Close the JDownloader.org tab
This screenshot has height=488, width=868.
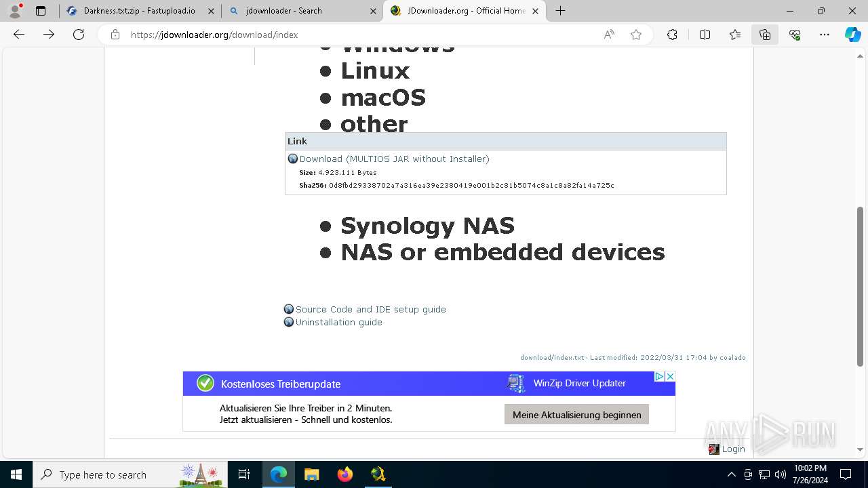coord(535,11)
